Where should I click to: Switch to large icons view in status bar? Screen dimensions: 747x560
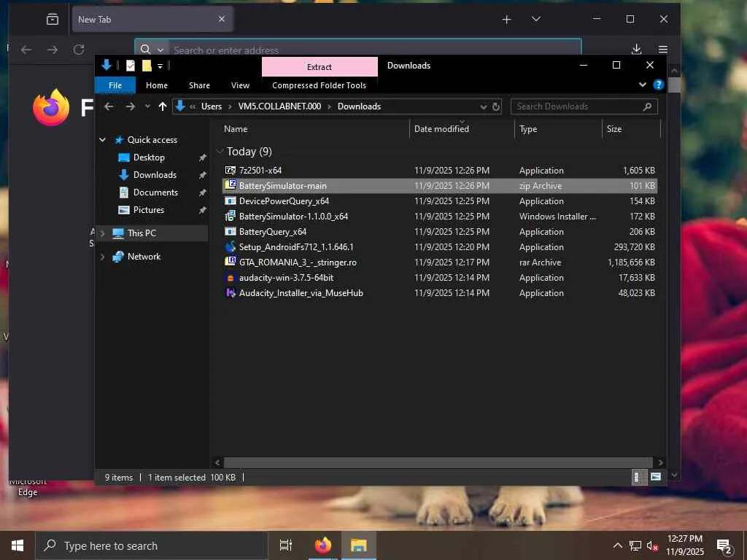click(x=656, y=477)
